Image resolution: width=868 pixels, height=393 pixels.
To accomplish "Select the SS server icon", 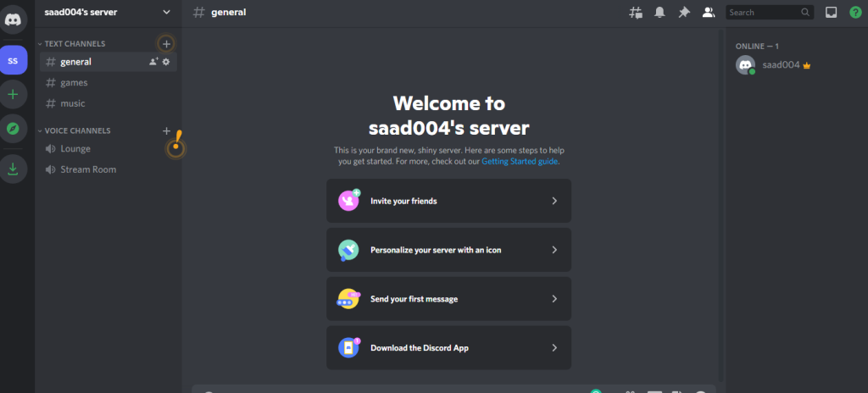I will (14, 60).
